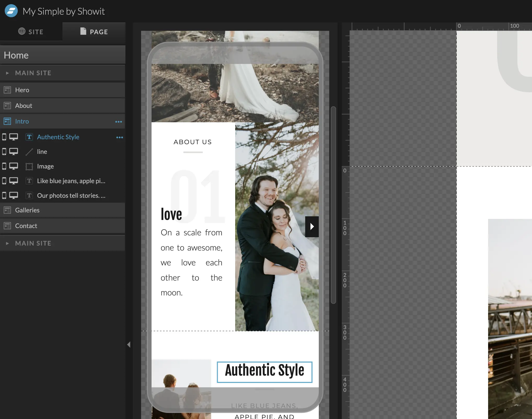
Task: Click the Image placeholder icon
Action: (29, 166)
